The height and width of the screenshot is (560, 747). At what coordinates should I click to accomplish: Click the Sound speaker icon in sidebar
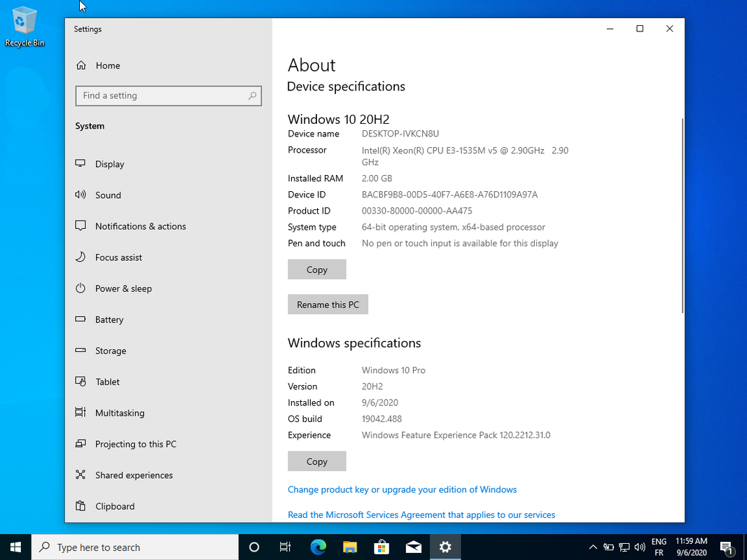[81, 195]
